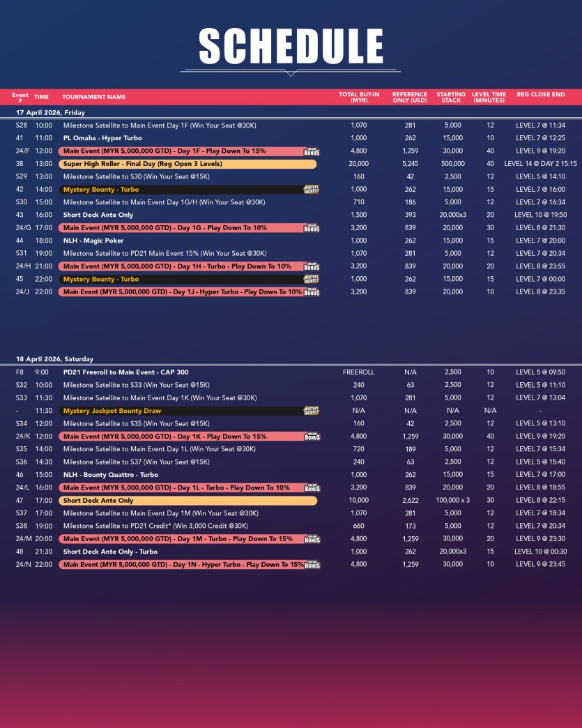This screenshot has height=728, width=582.
Task: Click the Total Buy-In (MYR) column header
Action: pyautogui.click(x=358, y=97)
